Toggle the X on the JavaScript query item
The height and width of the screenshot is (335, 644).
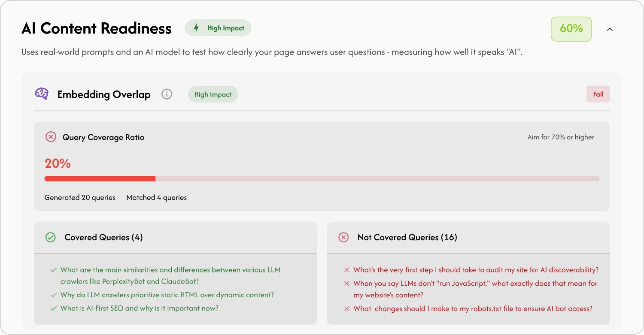pos(346,284)
